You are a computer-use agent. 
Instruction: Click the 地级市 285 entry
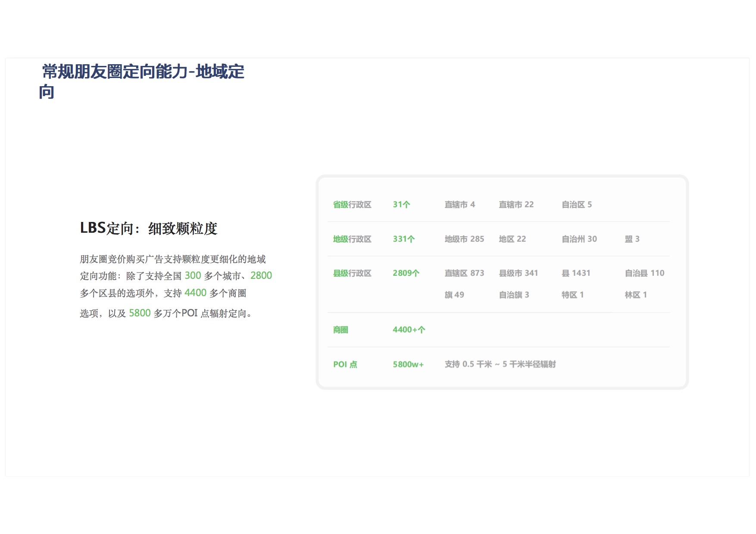point(464,239)
